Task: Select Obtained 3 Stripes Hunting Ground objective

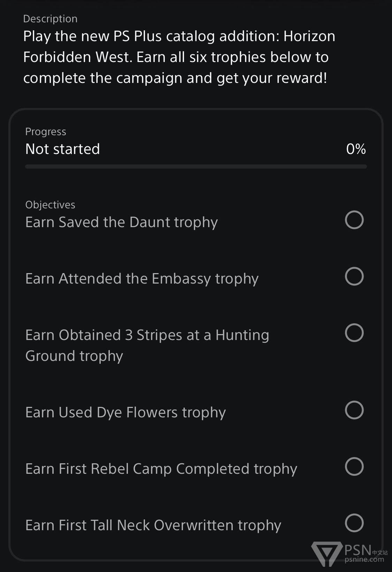Action: 147,346
